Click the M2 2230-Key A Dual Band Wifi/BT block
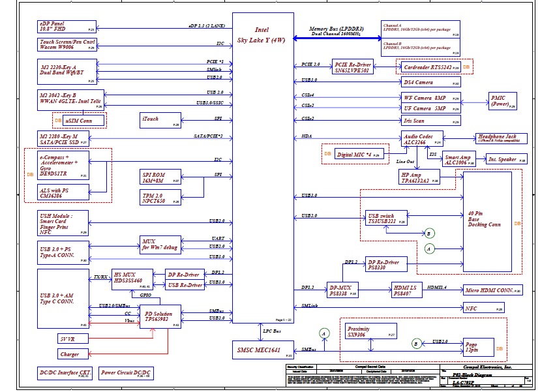 tap(67, 72)
